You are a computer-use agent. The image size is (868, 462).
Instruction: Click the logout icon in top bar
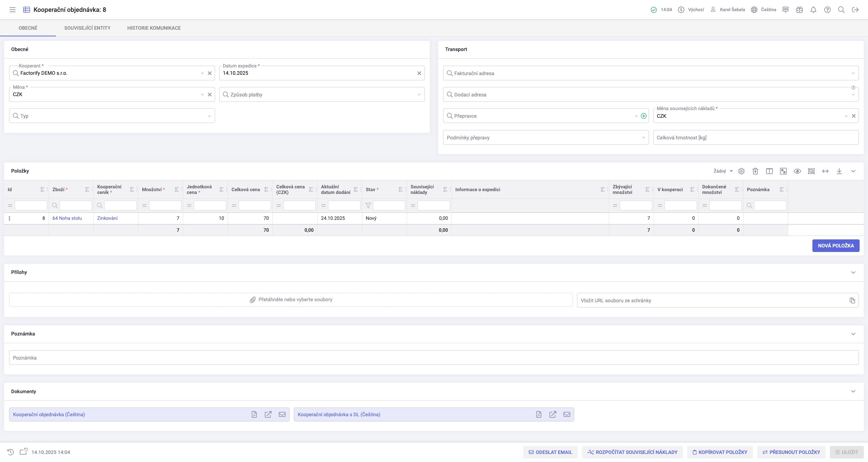pos(855,10)
